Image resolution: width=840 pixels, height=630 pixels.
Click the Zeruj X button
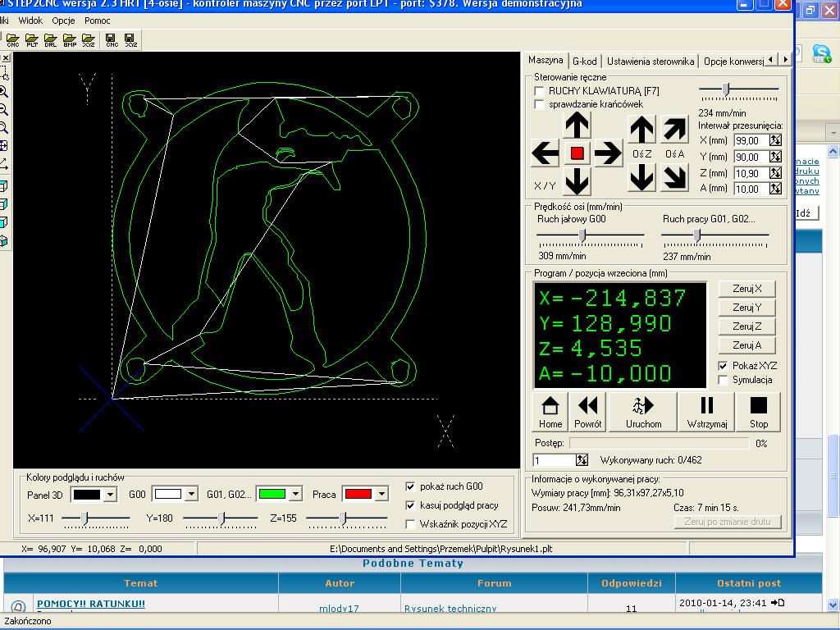coord(746,289)
